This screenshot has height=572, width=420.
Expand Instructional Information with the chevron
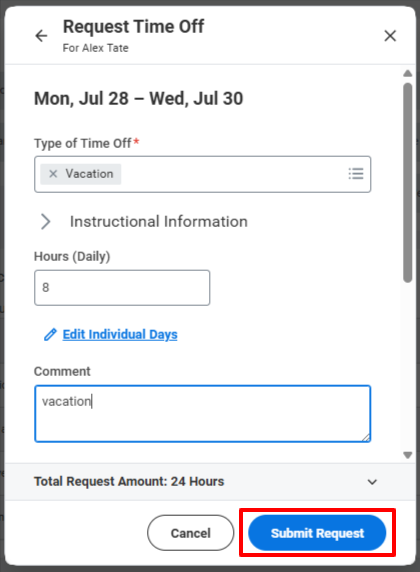pos(46,221)
